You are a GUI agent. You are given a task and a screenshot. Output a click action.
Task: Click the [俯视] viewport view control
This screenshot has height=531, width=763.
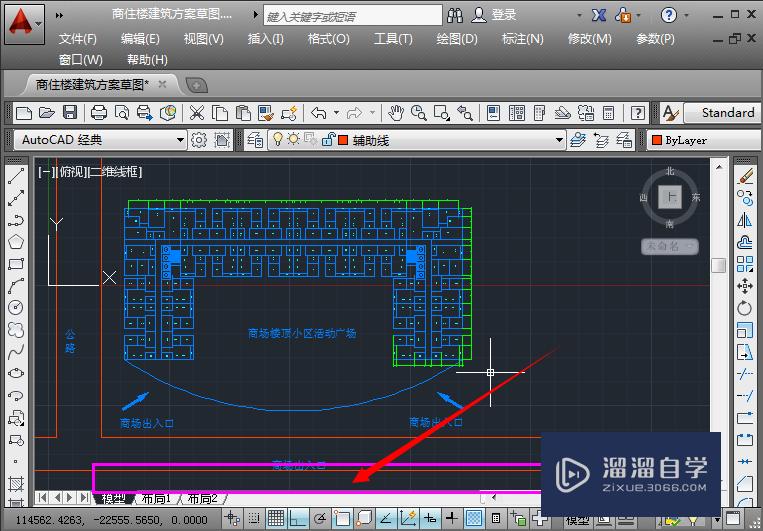[x=71, y=172]
